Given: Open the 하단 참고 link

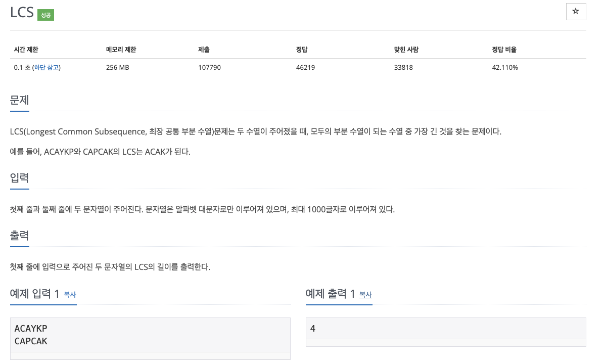Looking at the screenshot, I should [47, 67].
